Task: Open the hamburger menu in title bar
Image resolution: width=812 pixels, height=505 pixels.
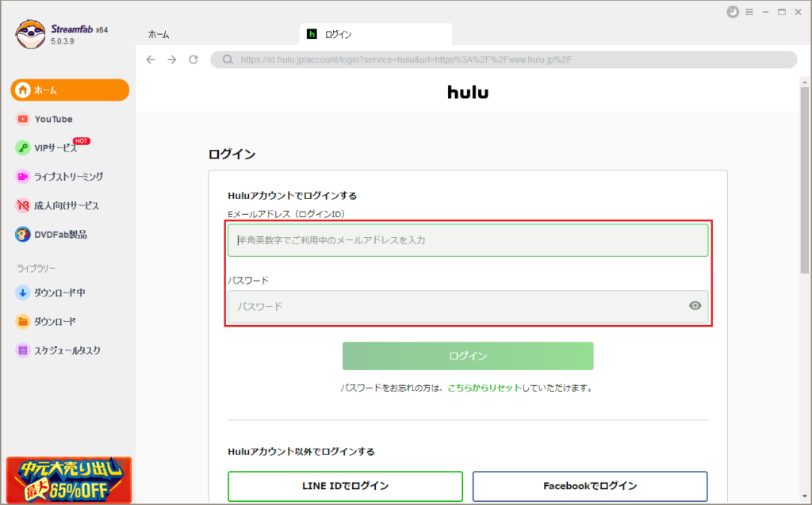Action: [x=749, y=12]
